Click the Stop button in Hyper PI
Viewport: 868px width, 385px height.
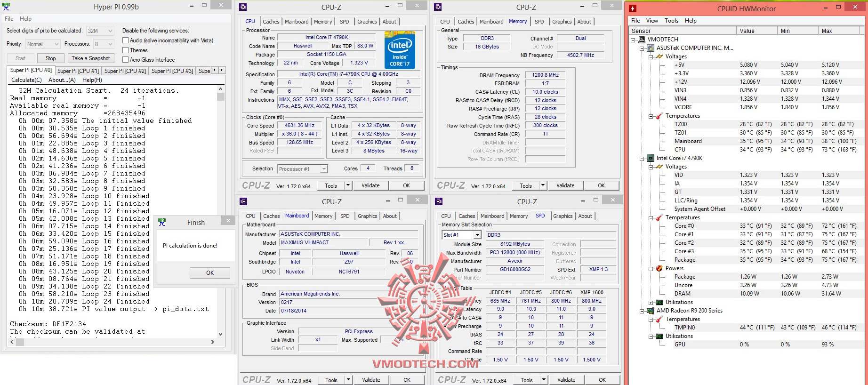(51, 58)
